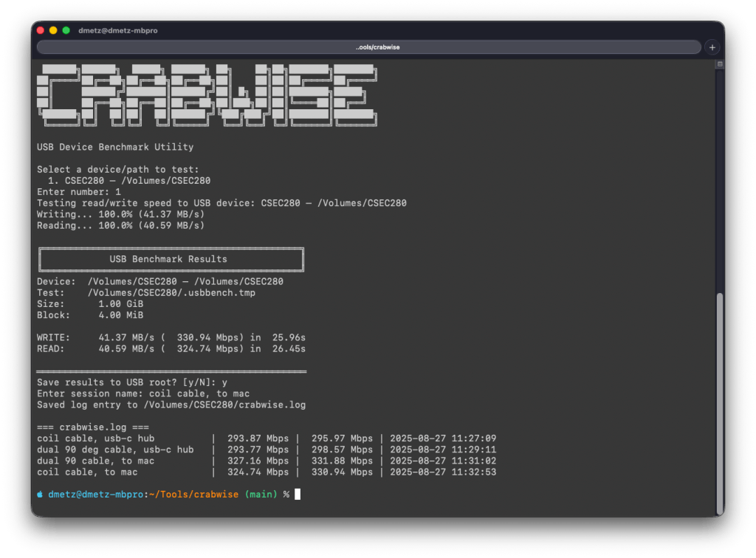Click the READ 40.59 MB/s result line
This screenshot has height=558, width=756.
coord(171,348)
